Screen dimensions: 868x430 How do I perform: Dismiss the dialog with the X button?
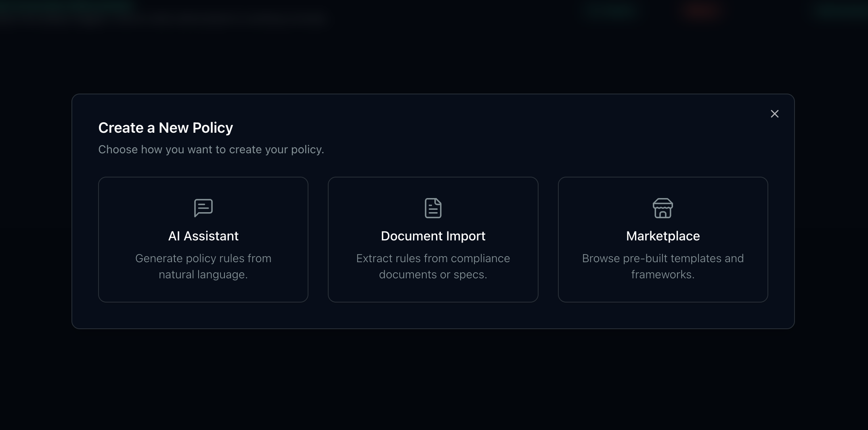tap(775, 114)
